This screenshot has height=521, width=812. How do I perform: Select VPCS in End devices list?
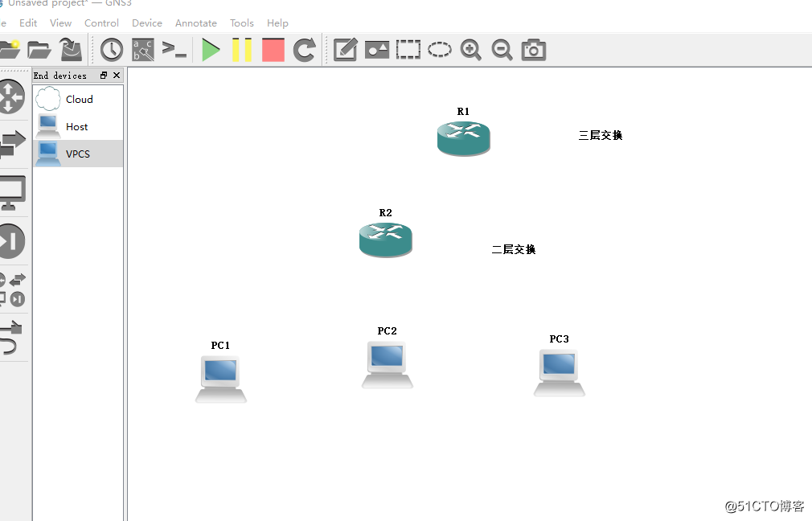point(78,154)
